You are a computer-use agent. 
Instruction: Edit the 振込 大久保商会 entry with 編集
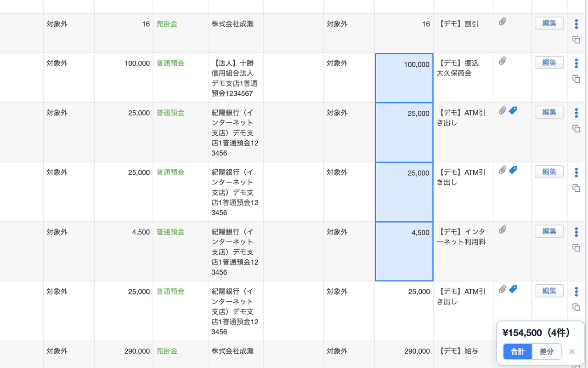(549, 63)
